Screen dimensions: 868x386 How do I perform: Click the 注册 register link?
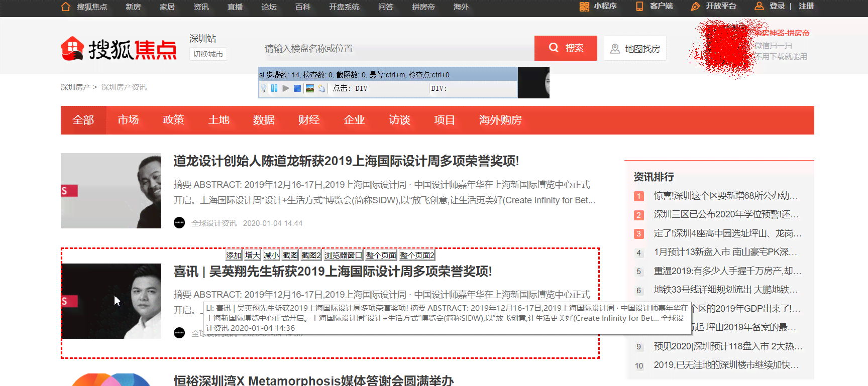806,6
